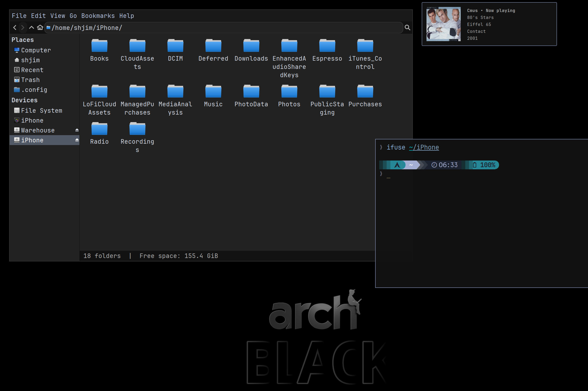
Task: Open the Help menu
Action: tap(126, 16)
